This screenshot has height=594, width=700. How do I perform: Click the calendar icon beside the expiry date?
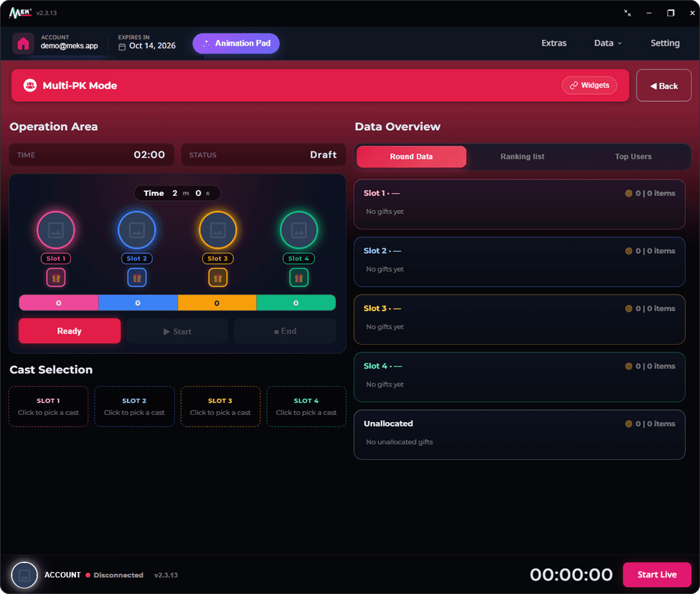point(122,46)
